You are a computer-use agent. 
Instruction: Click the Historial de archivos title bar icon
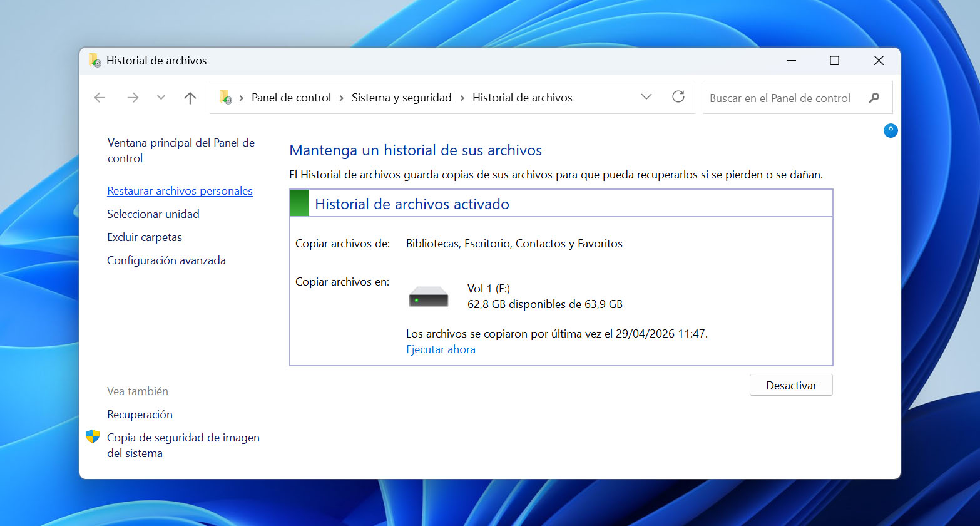pos(94,60)
